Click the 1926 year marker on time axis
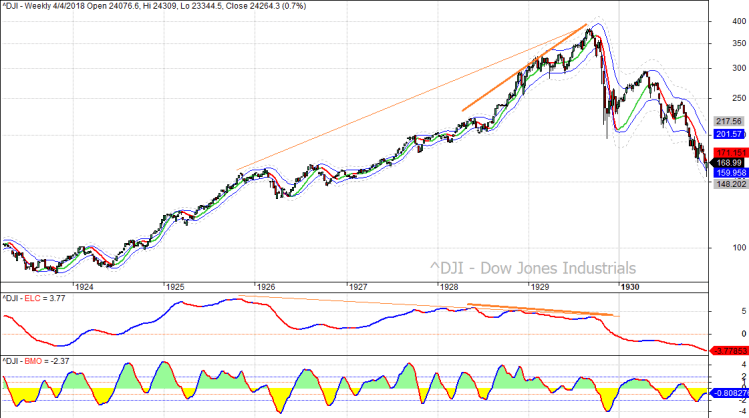The image size is (749, 418). [266, 286]
